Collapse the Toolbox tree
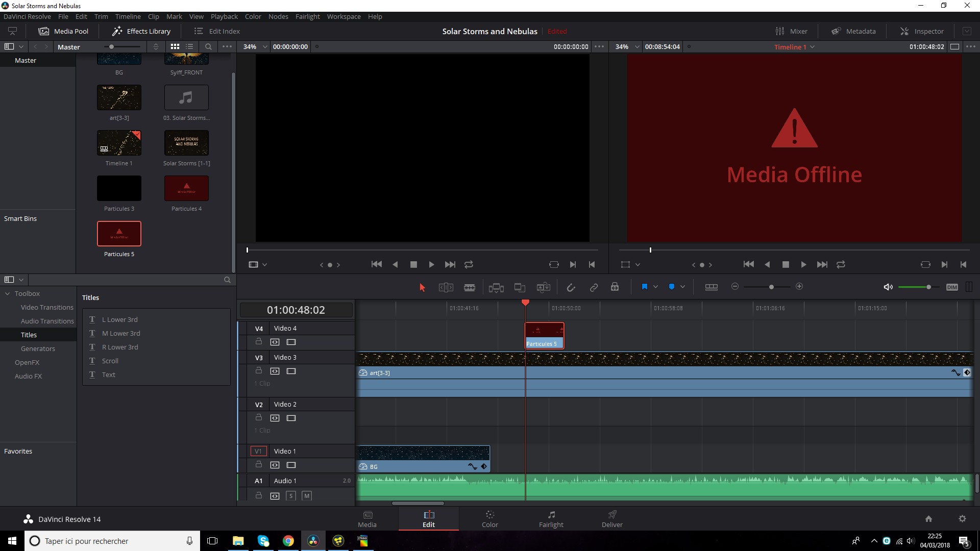The width and height of the screenshot is (980, 551). click(x=8, y=293)
